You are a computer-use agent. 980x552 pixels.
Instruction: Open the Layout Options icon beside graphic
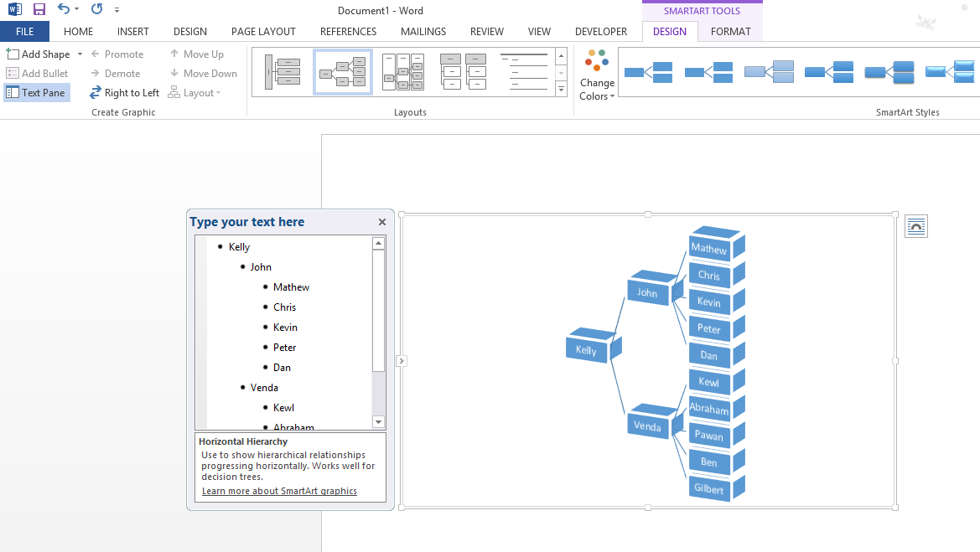(916, 226)
